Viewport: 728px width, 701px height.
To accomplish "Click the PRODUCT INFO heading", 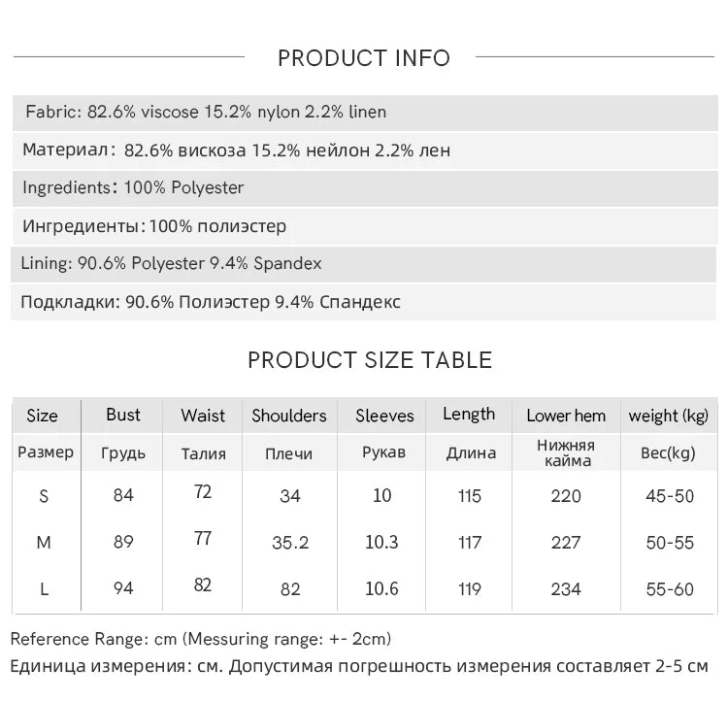I will [364, 58].
